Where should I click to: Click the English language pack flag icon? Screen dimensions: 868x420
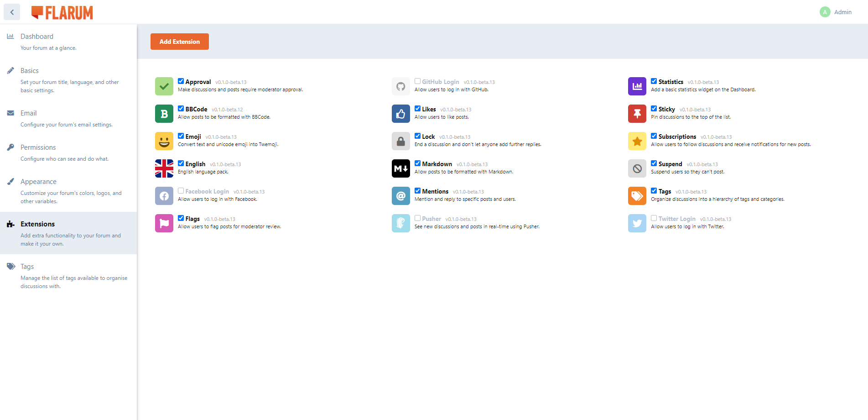click(164, 168)
